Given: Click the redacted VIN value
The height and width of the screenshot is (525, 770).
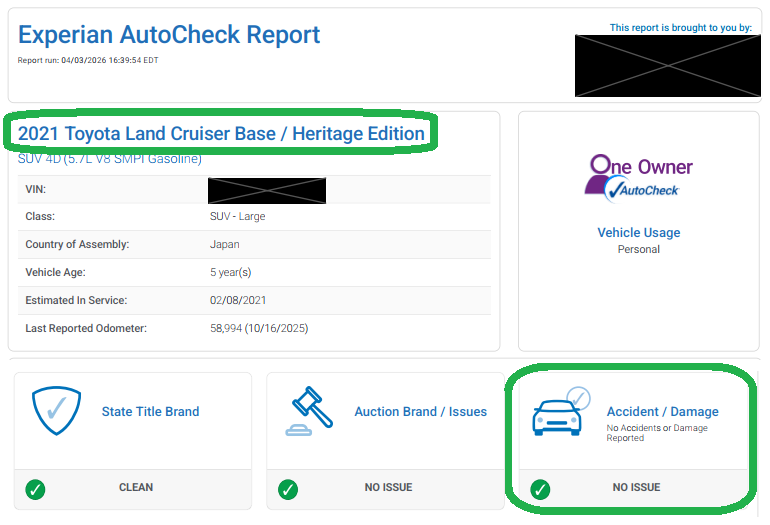Looking at the screenshot, I should [267, 191].
